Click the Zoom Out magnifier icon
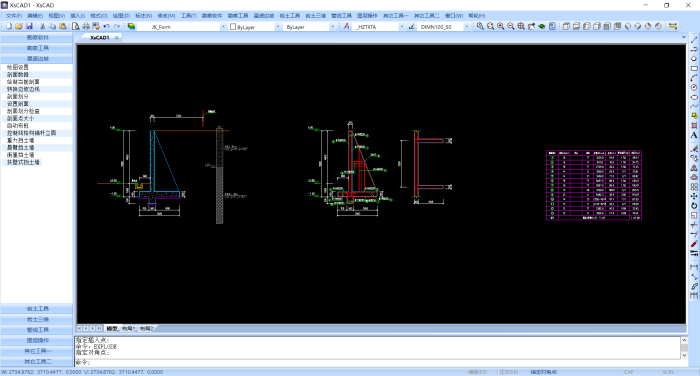The image size is (700, 376). coord(511,27)
